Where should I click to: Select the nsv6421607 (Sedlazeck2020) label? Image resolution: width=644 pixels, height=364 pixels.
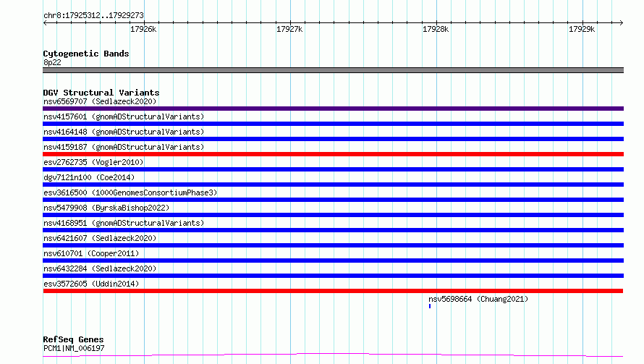pos(100,238)
